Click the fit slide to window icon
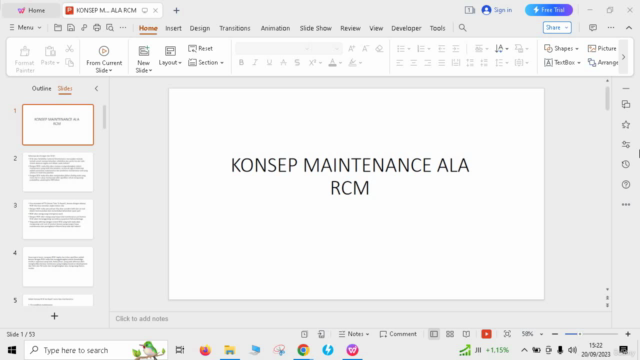The image size is (640, 360). click(507, 334)
